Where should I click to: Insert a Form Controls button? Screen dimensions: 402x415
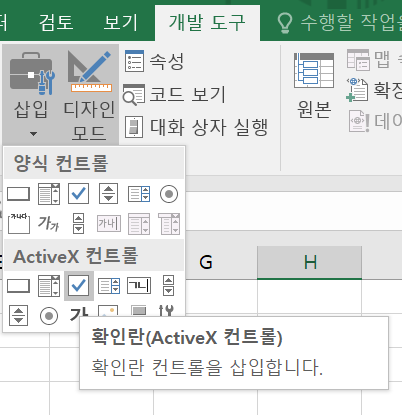pyautogui.click(x=18, y=194)
